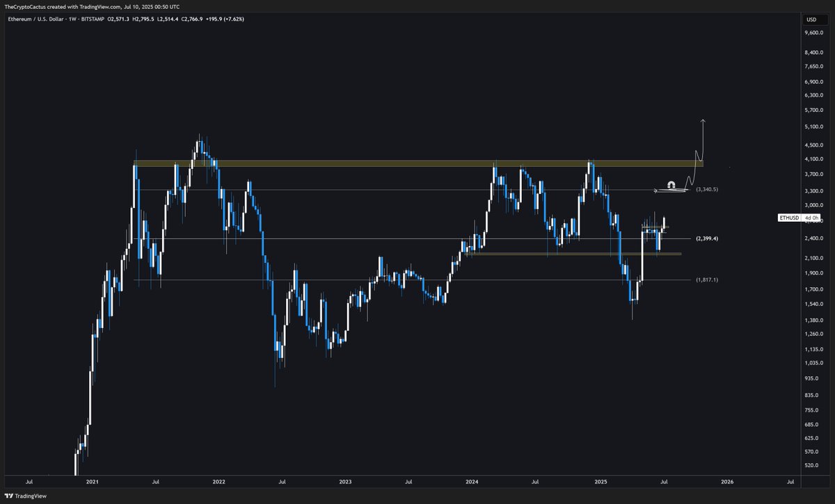Click the 3,700.0 price axis label
The image size is (835, 504).
point(814,174)
